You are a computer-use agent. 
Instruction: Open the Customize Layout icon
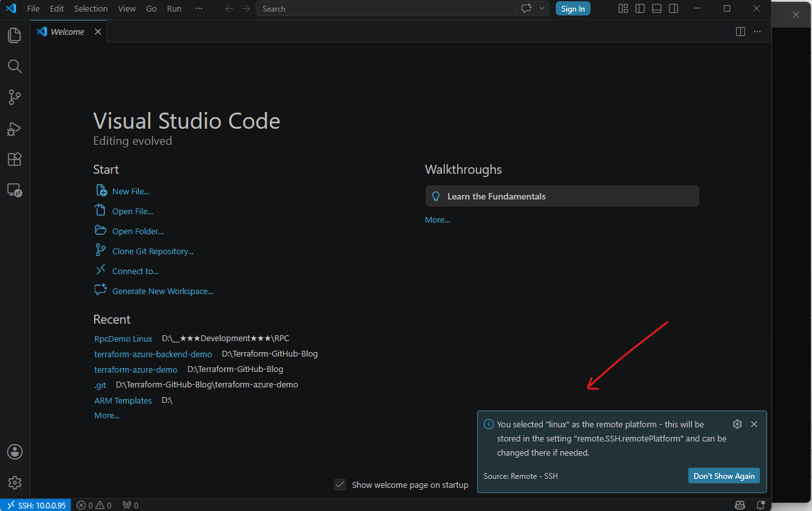tap(623, 8)
